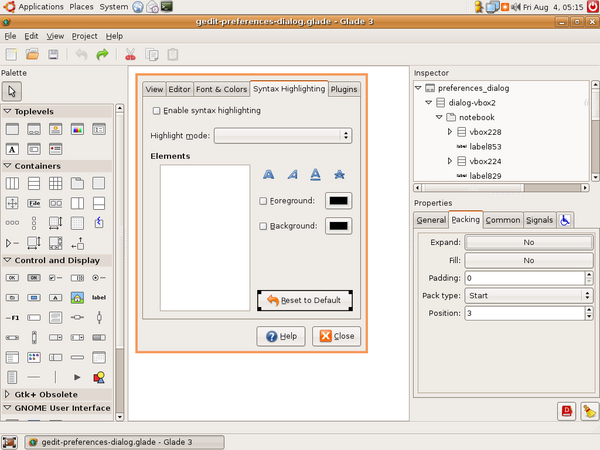The image size is (600, 450).
Task: Click the italic style button in the dialog
Action: pyautogui.click(x=292, y=175)
